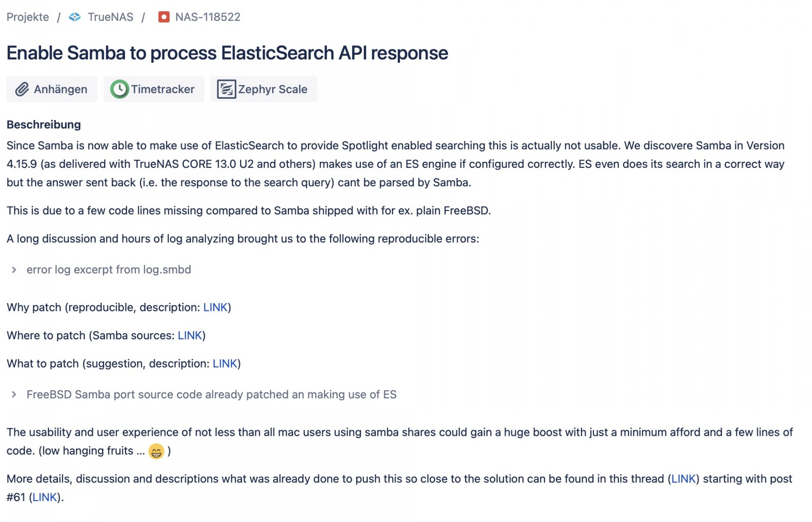812x522 pixels.
Task: Open the Projekte breadcrumb
Action: (x=28, y=17)
